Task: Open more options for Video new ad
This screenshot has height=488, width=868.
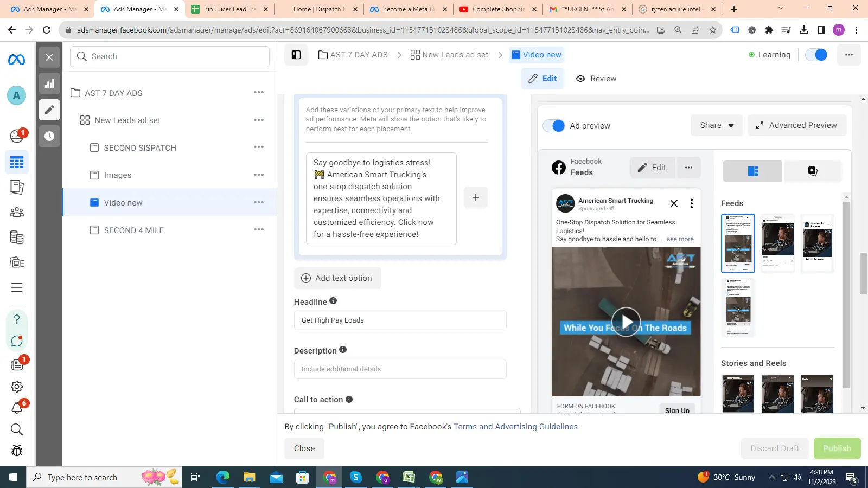Action: pos(259,202)
